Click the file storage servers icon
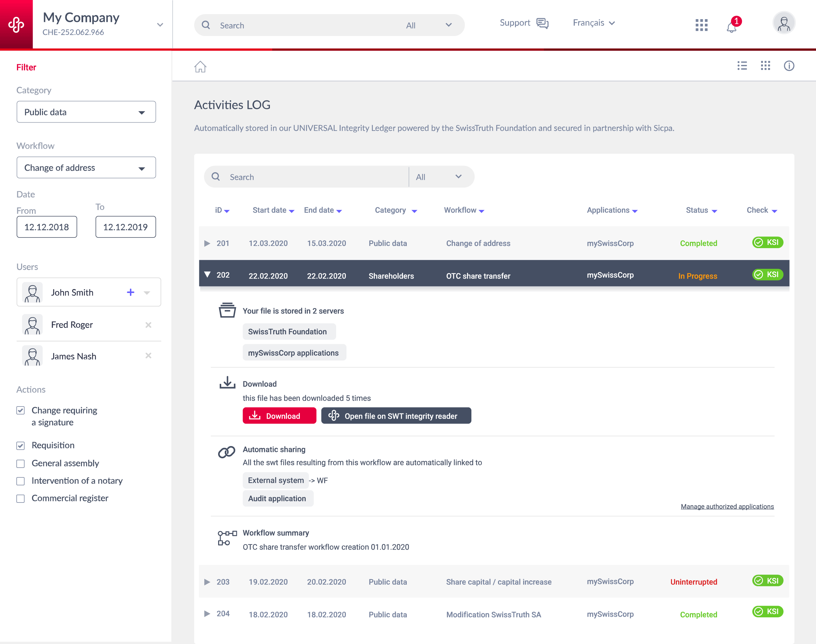 (227, 310)
